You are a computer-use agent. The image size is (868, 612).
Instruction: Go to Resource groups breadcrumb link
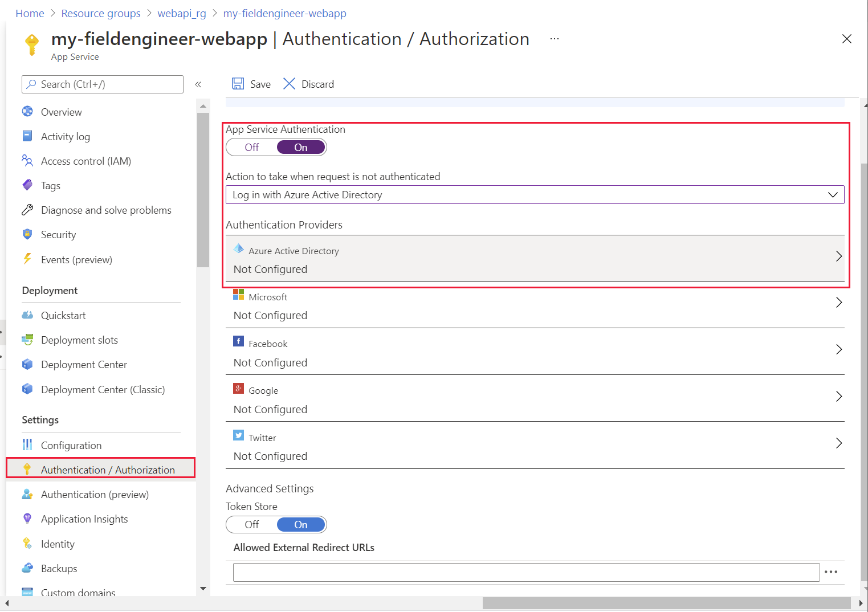click(101, 13)
